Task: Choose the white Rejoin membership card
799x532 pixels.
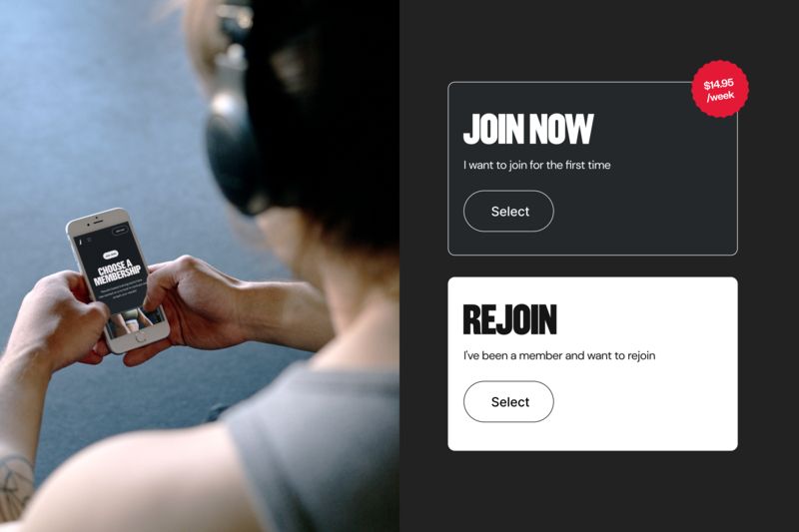Action: [592, 363]
